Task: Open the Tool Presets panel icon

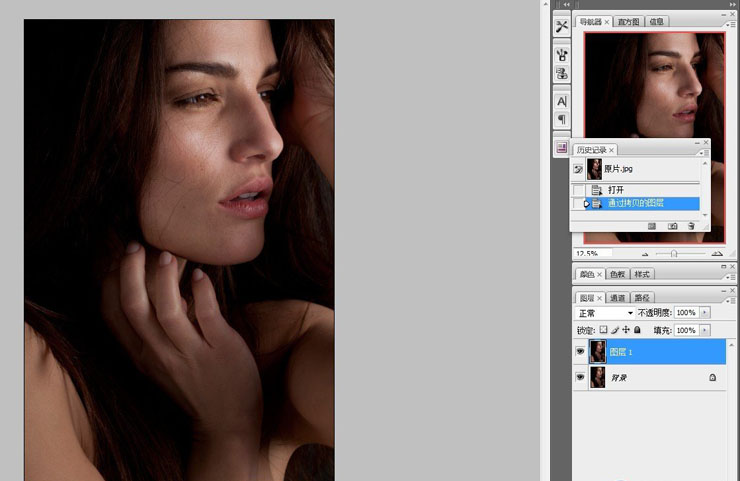Action: pos(562,26)
